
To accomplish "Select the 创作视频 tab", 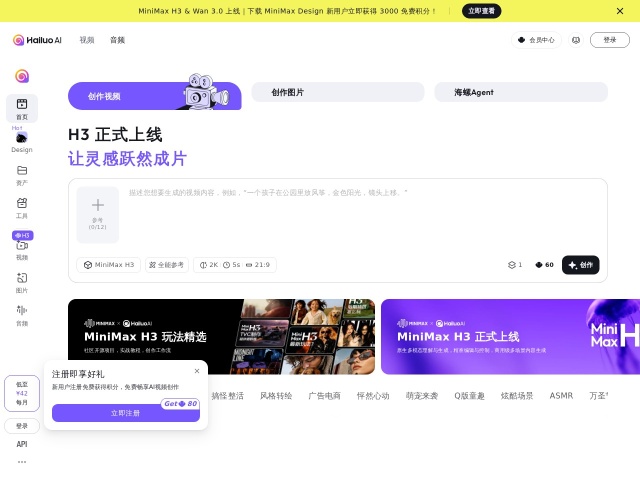I will point(155,96).
